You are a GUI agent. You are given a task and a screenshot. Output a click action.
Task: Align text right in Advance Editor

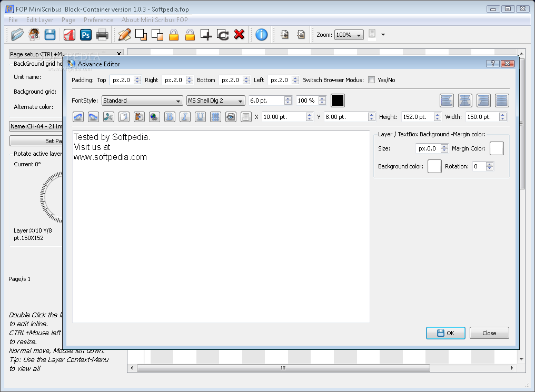click(x=483, y=100)
